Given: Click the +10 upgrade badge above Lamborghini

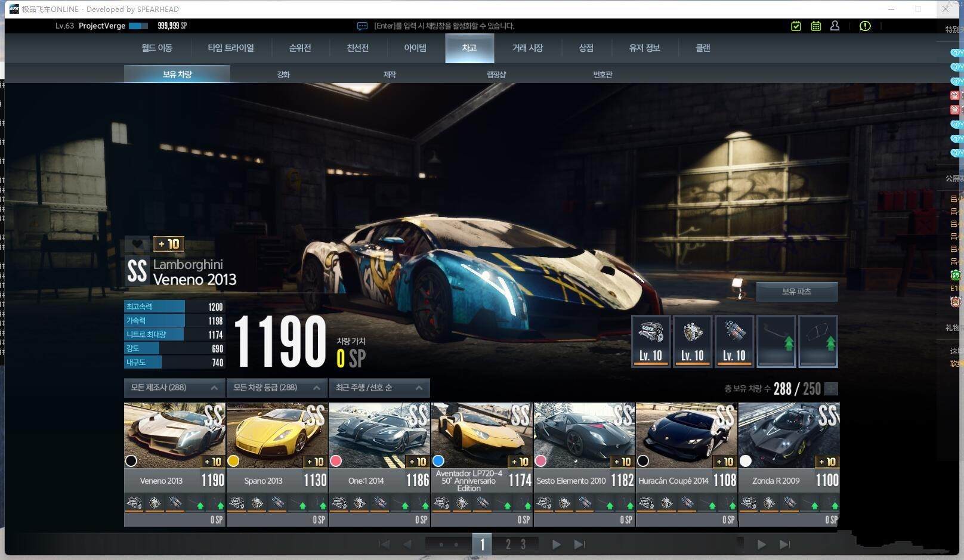Looking at the screenshot, I should click(169, 244).
